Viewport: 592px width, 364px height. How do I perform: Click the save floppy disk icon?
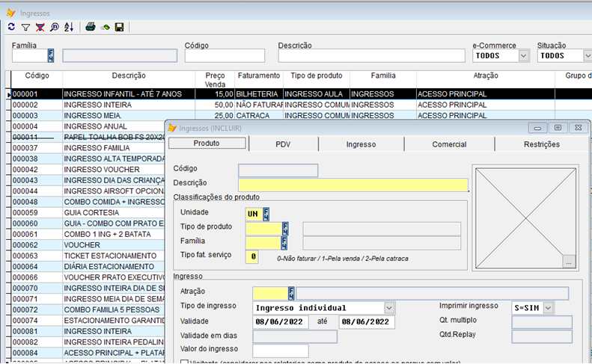(119, 27)
